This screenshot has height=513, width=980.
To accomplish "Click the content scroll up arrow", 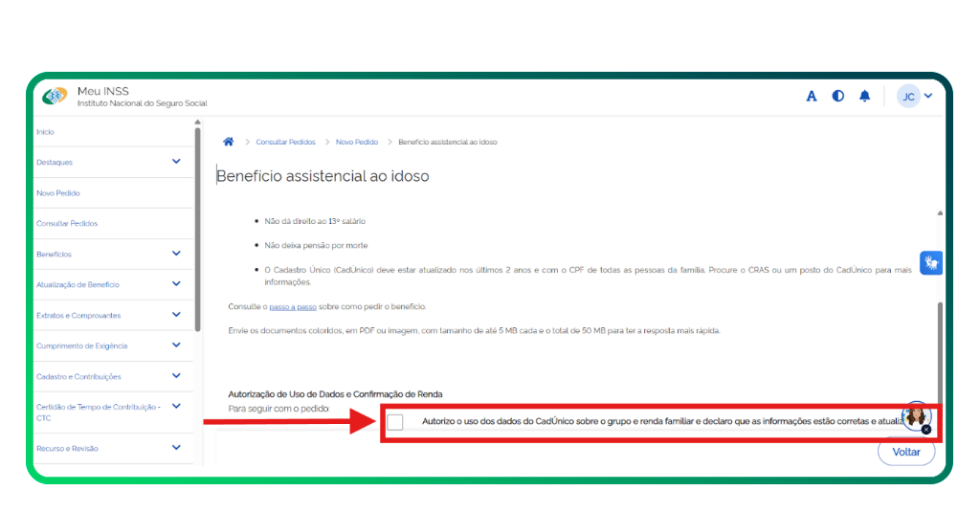I will [x=940, y=213].
